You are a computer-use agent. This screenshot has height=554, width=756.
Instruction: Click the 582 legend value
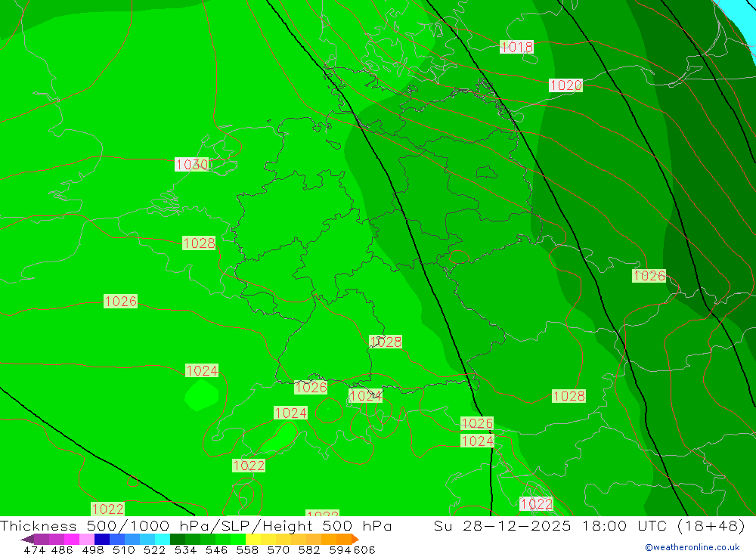click(308, 550)
